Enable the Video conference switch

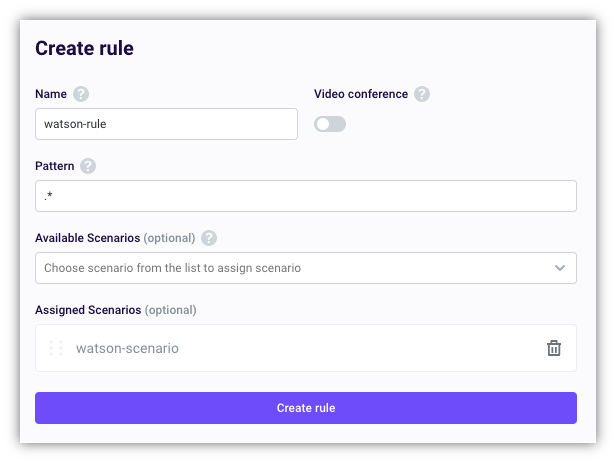click(330, 124)
